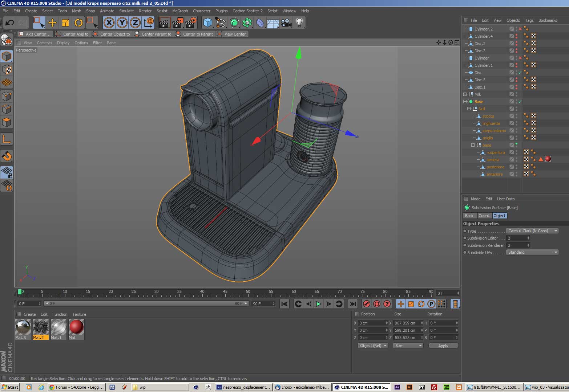Image resolution: width=569 pixels, height=392 pixels.
Task: Click Render to Picture Viewer icon
Action: [x=177, y=23]
